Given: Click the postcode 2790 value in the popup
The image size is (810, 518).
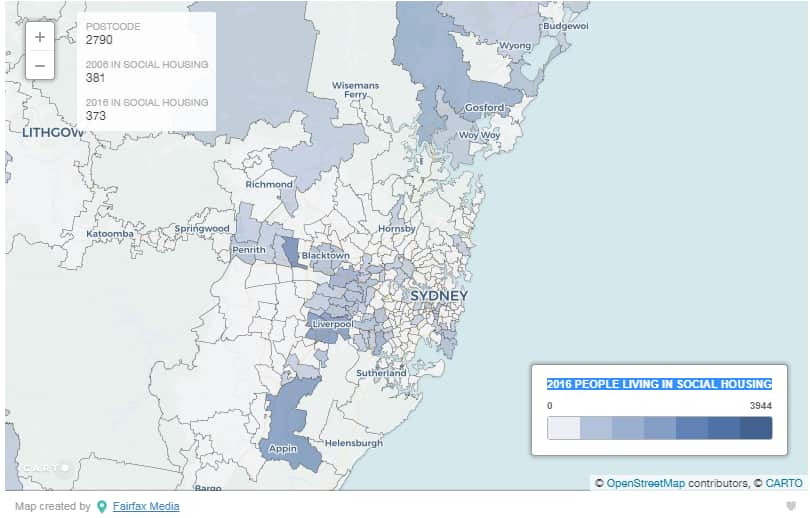Looking at the screenshot, I should tap(99, 40).
